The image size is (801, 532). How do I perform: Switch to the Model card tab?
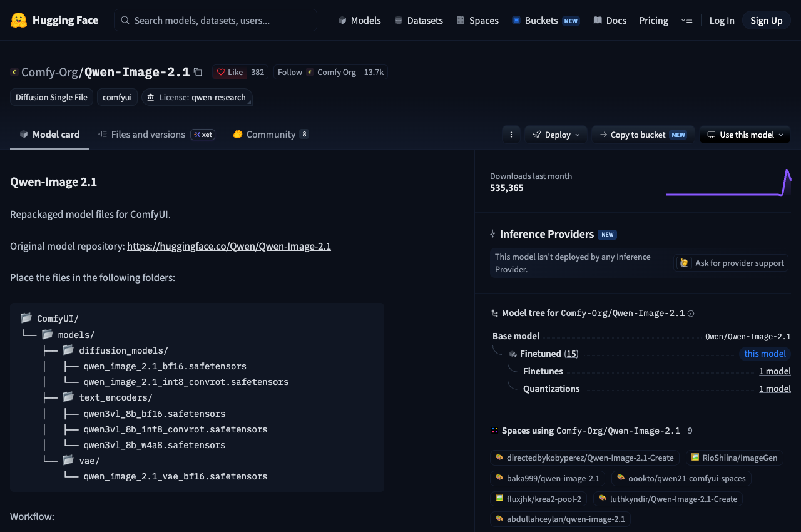[x=49, y=134]
